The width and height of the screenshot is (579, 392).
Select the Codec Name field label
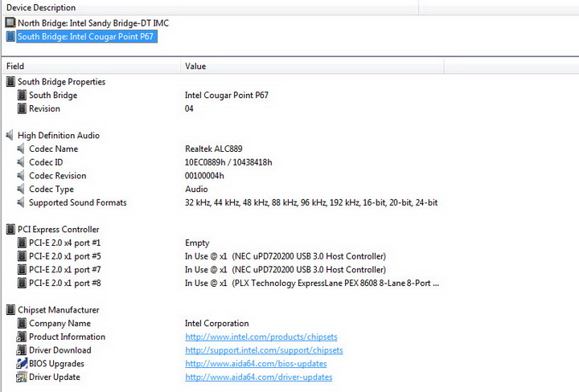pyautogui.click(x=54, y=149)
